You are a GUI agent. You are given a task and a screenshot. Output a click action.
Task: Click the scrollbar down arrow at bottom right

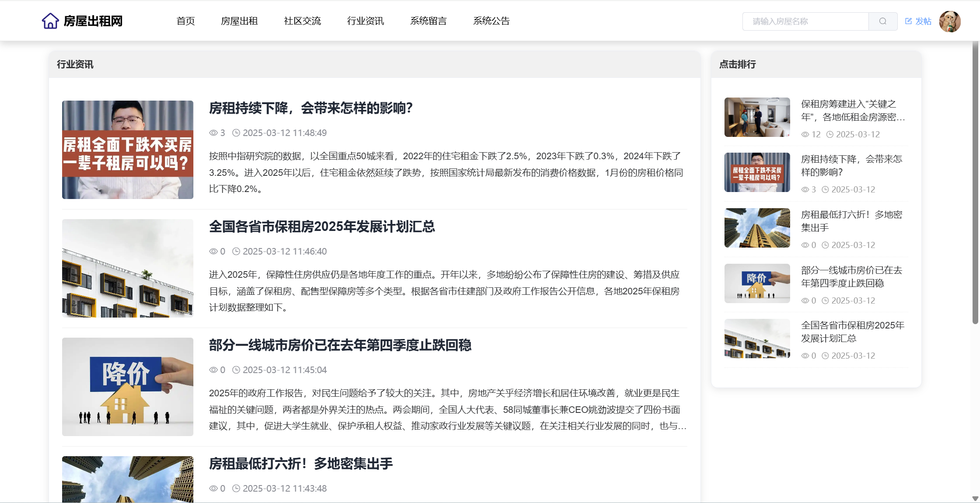tap(975, 498)
